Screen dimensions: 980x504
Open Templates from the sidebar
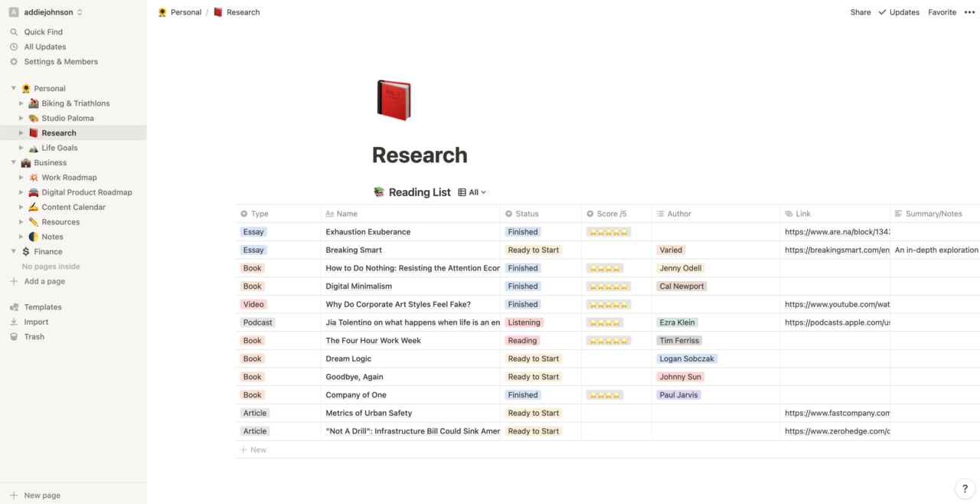[x=44, y=306]
